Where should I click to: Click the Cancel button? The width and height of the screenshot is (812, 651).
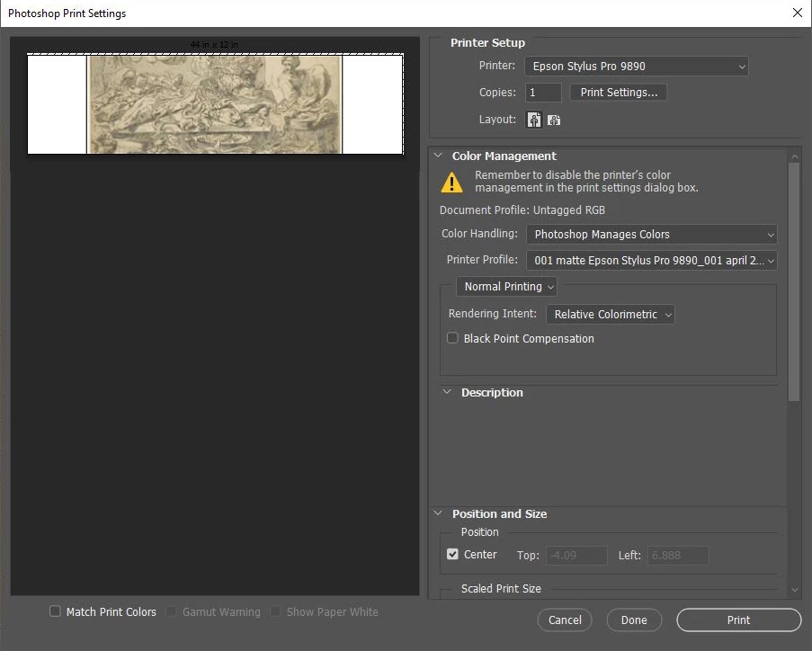pos(565,620)
